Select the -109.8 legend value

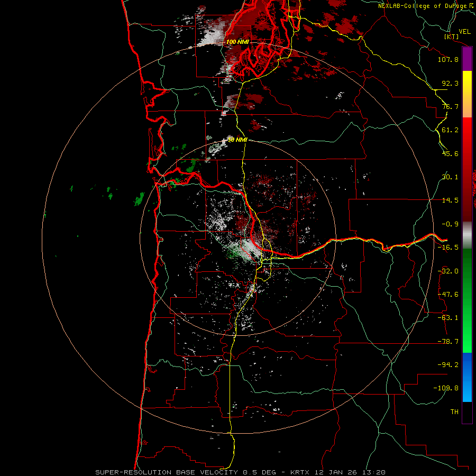[x=446, y=388]
